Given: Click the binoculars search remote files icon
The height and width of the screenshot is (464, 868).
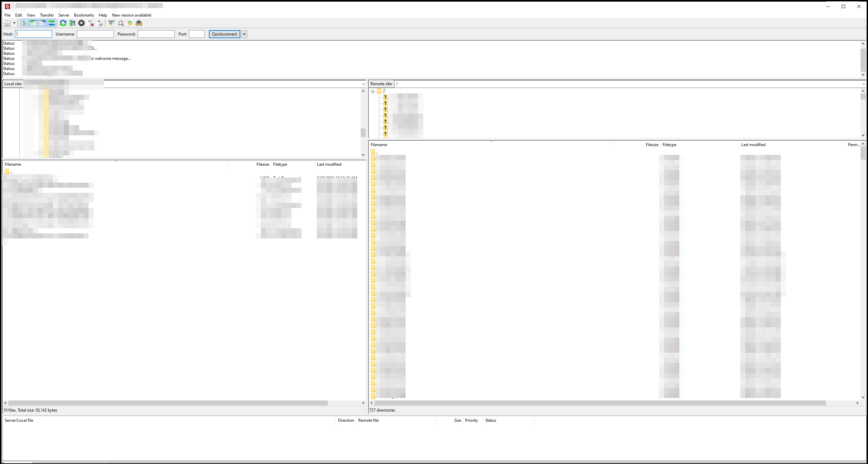Looking at the screenshot, I should 139,23.
